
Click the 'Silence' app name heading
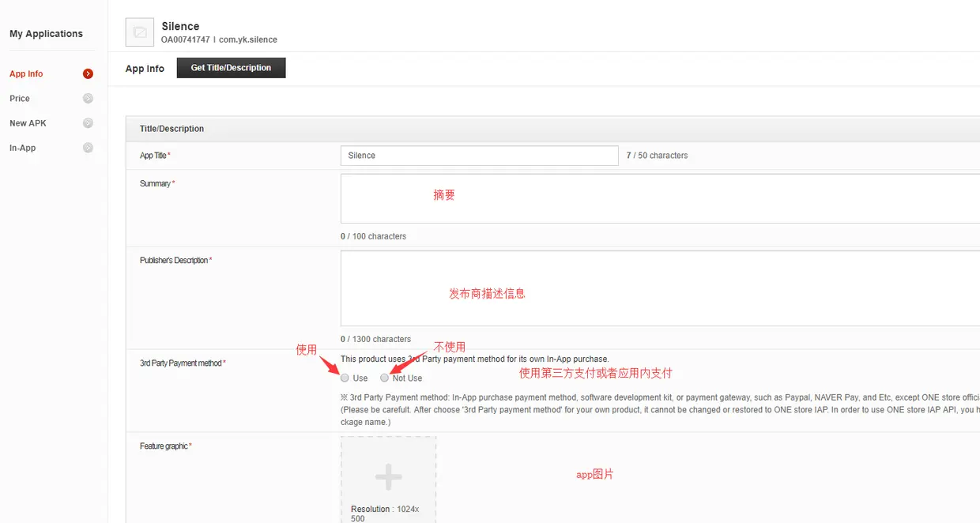click(180, 26)
